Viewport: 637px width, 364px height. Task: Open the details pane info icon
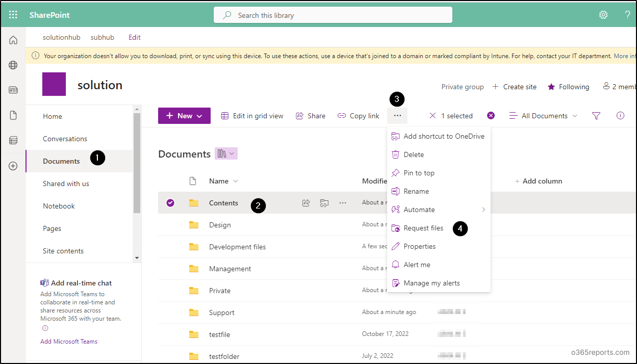click(x=620, y=116)
